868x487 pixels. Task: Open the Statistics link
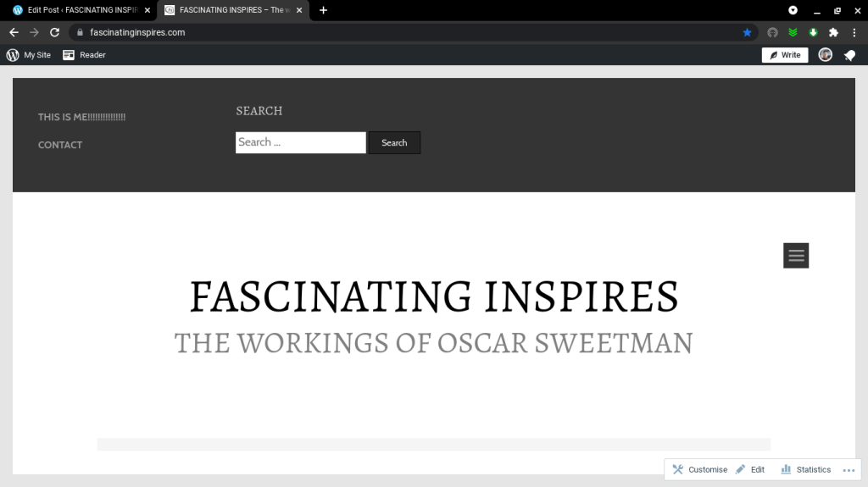[805, 469]
